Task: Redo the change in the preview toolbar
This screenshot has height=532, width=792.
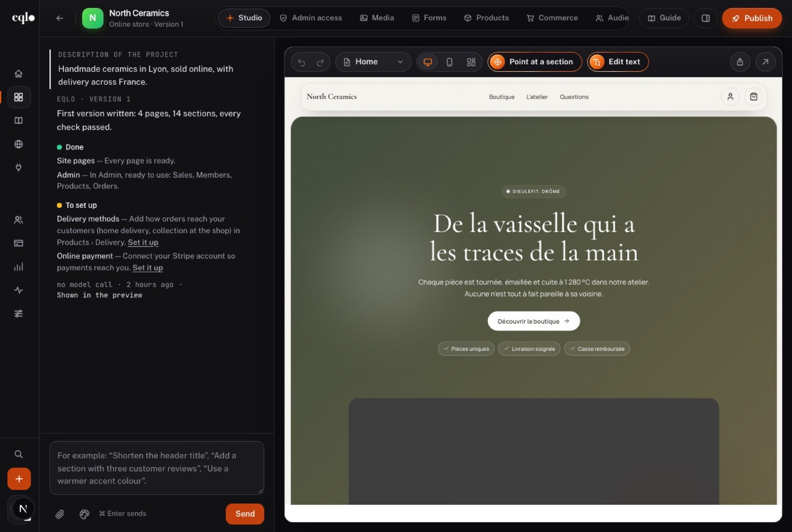Action: click(x=320, y=62)
